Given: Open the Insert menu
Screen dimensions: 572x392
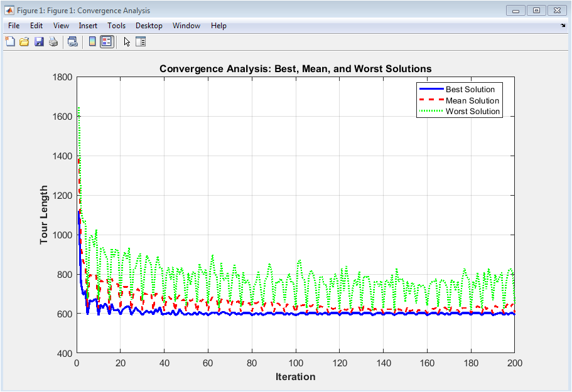Looking at the screenshot, I should pyautogui.click(x=88, y=26).
